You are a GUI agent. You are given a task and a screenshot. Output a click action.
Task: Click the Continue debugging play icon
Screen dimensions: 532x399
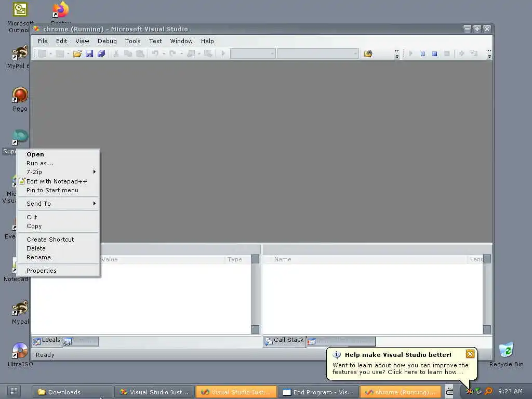click(x=410, y=54)
